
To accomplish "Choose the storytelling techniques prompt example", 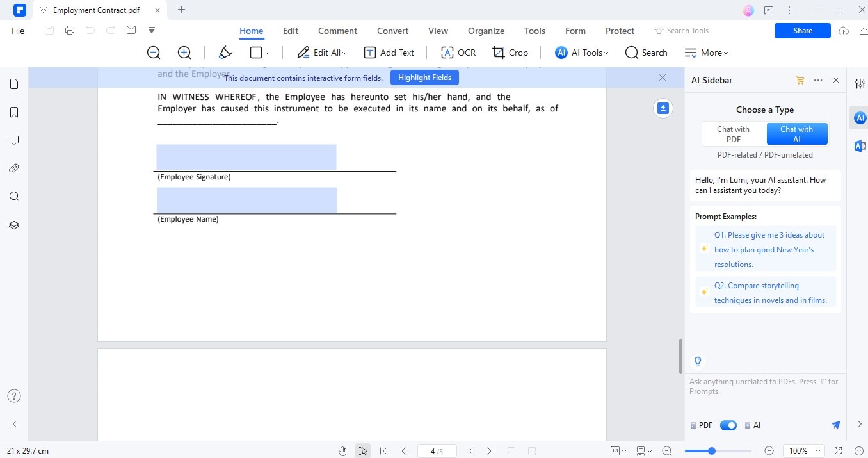I will click(766, 293).
